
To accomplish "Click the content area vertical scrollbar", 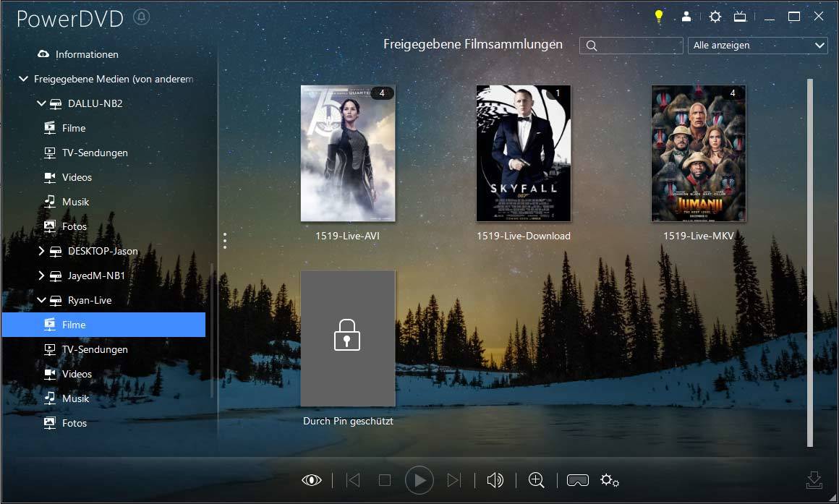I will (x=809, y=262).
